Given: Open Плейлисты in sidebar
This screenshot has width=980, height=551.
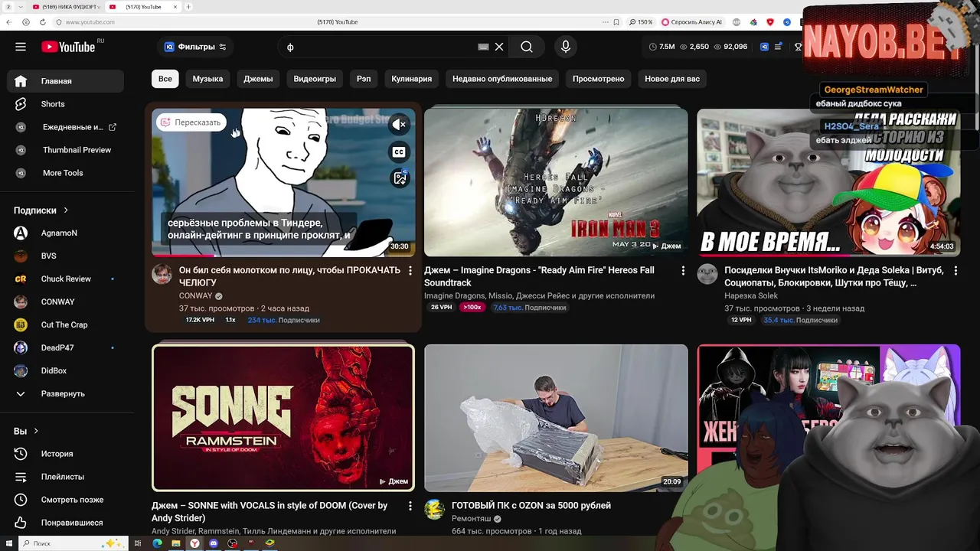Looking at the screenshot, I should click(65, 477).
